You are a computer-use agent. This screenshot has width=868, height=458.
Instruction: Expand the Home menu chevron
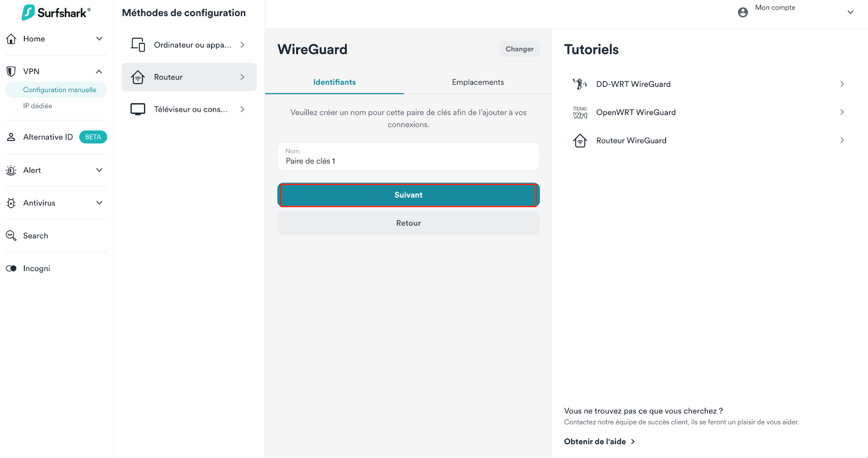tap(99, 39)
